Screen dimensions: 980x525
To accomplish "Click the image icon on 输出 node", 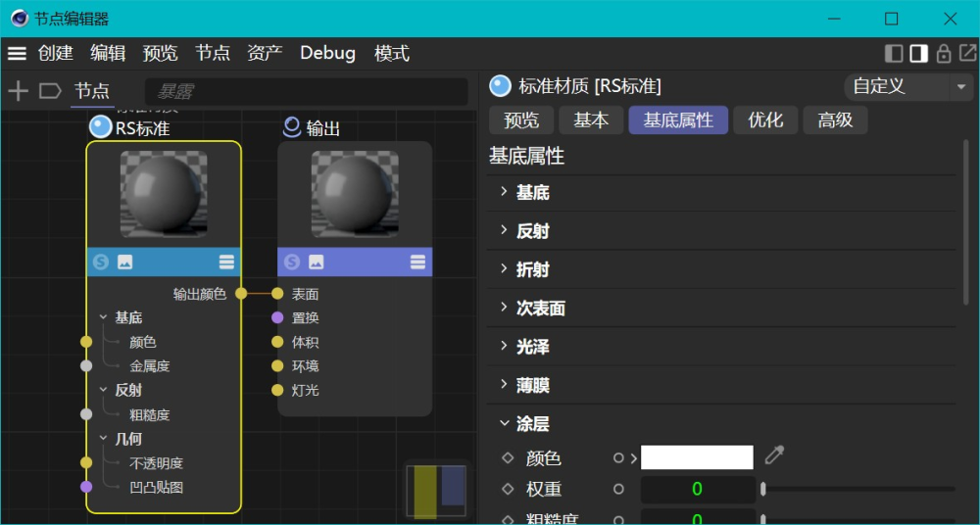I will (317, 262).
